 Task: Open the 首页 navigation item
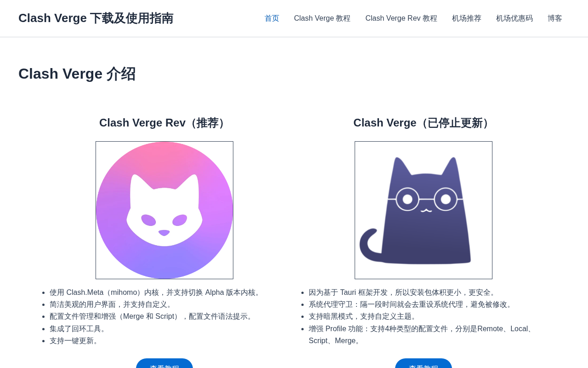272,18
